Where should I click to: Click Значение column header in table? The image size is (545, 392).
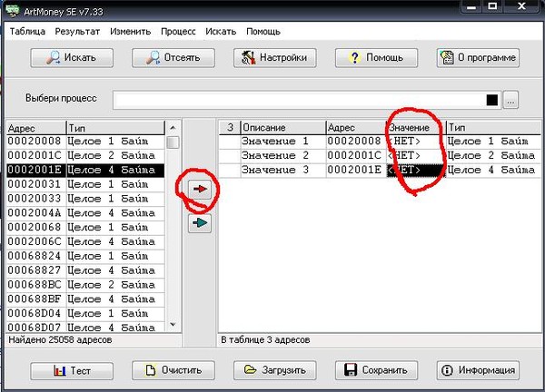(x=416, y=128)
